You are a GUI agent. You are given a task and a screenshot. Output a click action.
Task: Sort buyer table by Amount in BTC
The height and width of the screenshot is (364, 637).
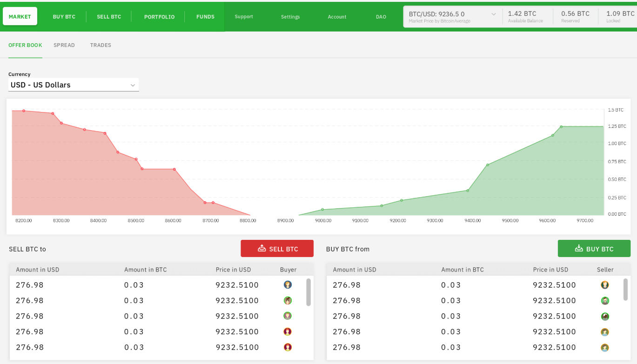(145, 270)
